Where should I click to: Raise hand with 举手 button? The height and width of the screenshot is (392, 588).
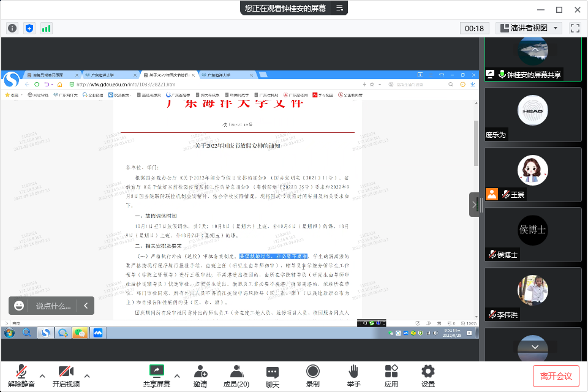353,375
